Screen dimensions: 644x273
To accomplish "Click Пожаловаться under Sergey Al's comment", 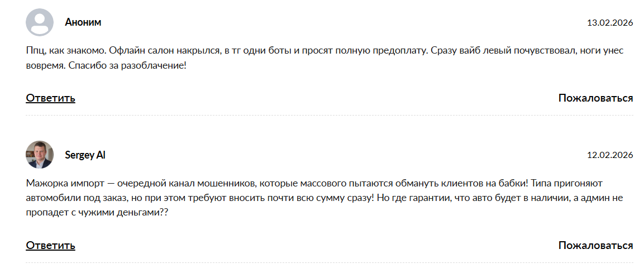I will [595, 246].
